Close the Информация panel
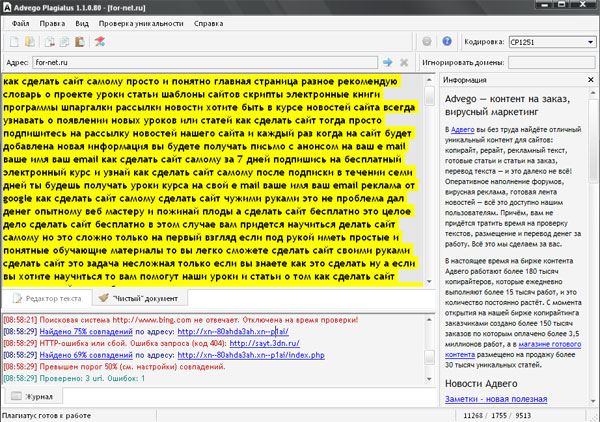The height and width of the screenshot is (422, 600). point(591,80)
